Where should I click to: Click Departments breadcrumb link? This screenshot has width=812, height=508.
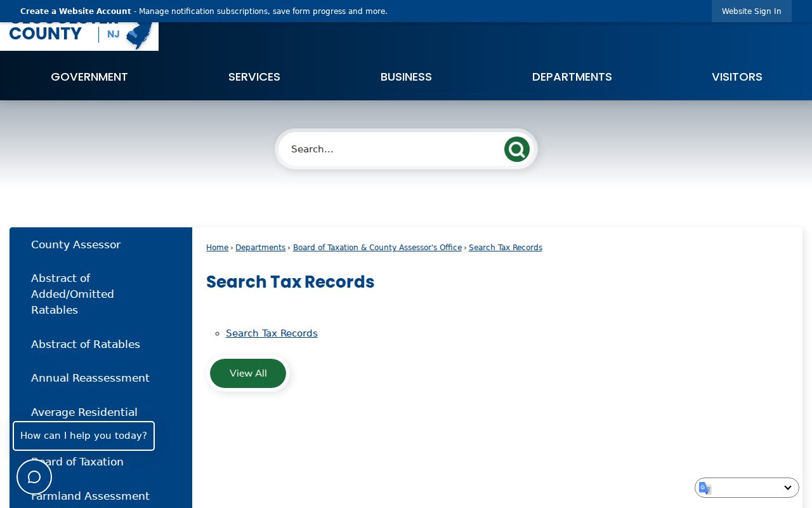click(x=260, y=248)
